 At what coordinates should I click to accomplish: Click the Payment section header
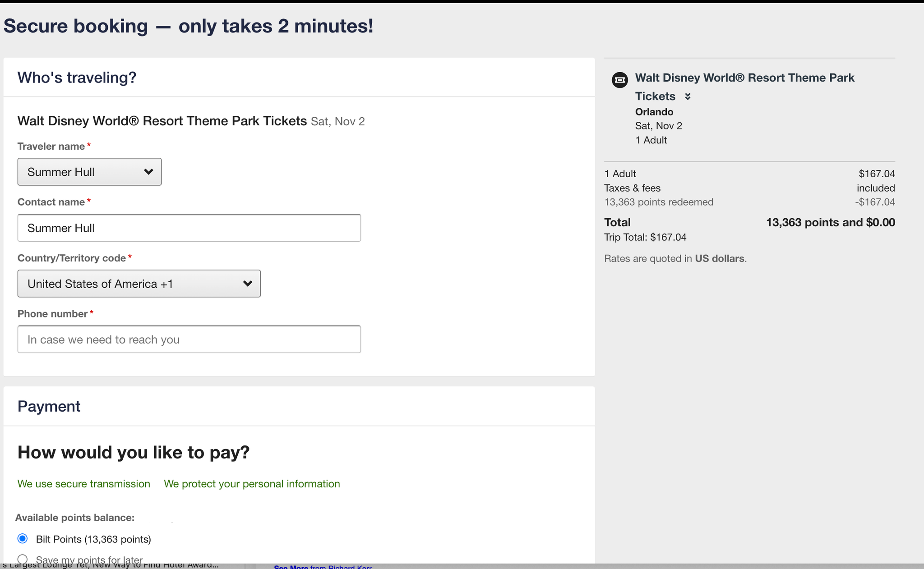[49, 406]
